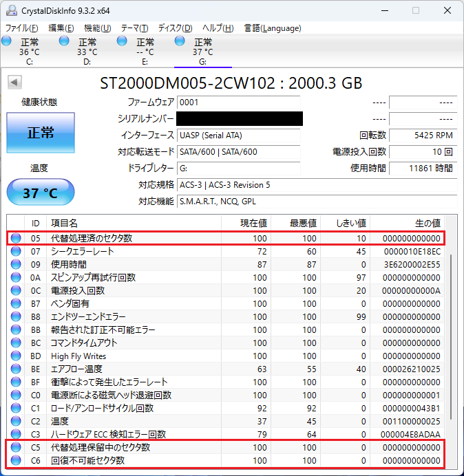The width and height of the screenshot is (464, 476).
Task: Click the 対応機能 field S.M.A.R.T., NCQ, GPL
Action: (x=317, y=202)
